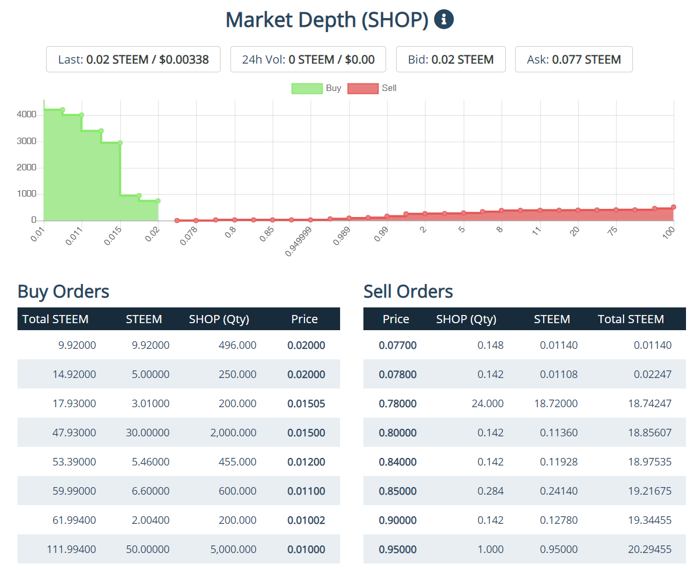The width and height of the screenshot is (700, 588).
Task: Click the Last price info box
Action: 133,60
